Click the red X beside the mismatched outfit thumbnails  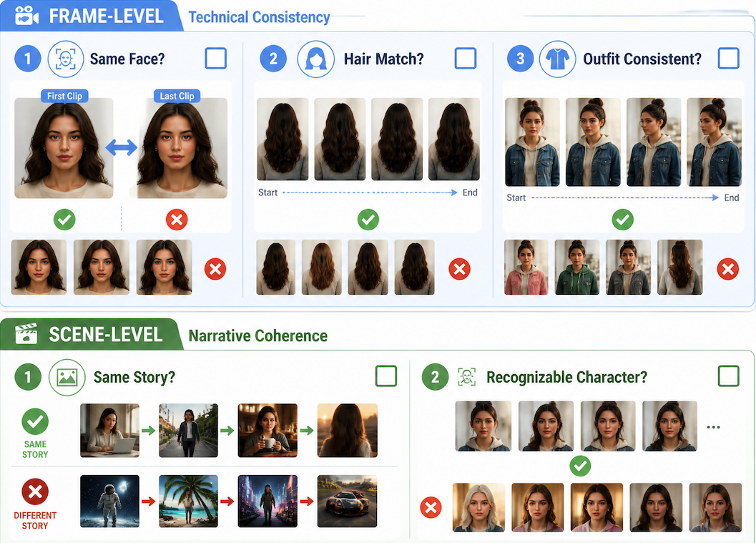click(x=728, y=268)
